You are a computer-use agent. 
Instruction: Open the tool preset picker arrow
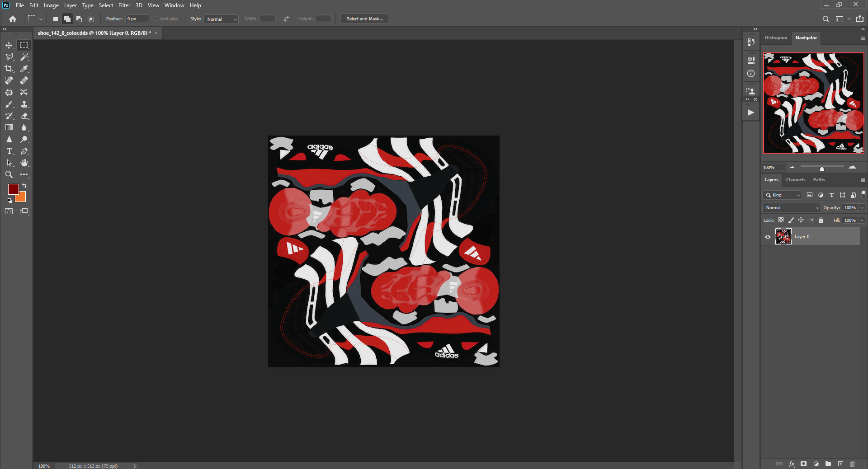pos(41,19)
